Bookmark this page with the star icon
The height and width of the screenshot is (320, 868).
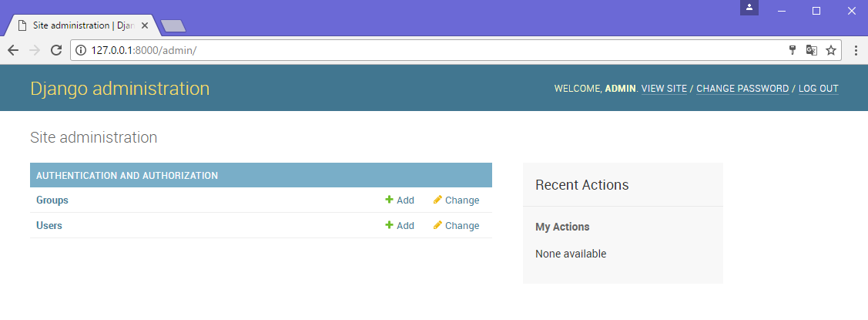pos(831,50)
